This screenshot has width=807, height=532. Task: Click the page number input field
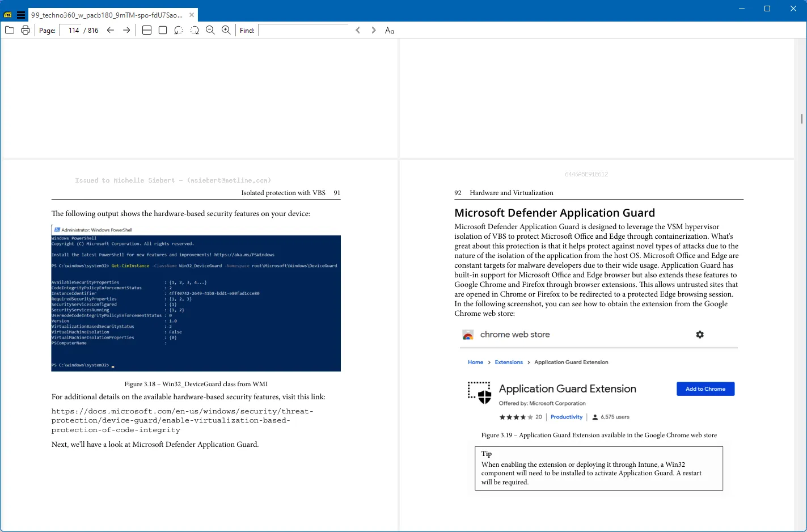click(x=73, y=31)
